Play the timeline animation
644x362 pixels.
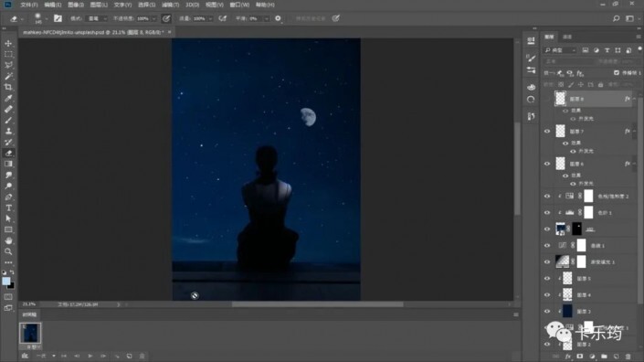90,357
